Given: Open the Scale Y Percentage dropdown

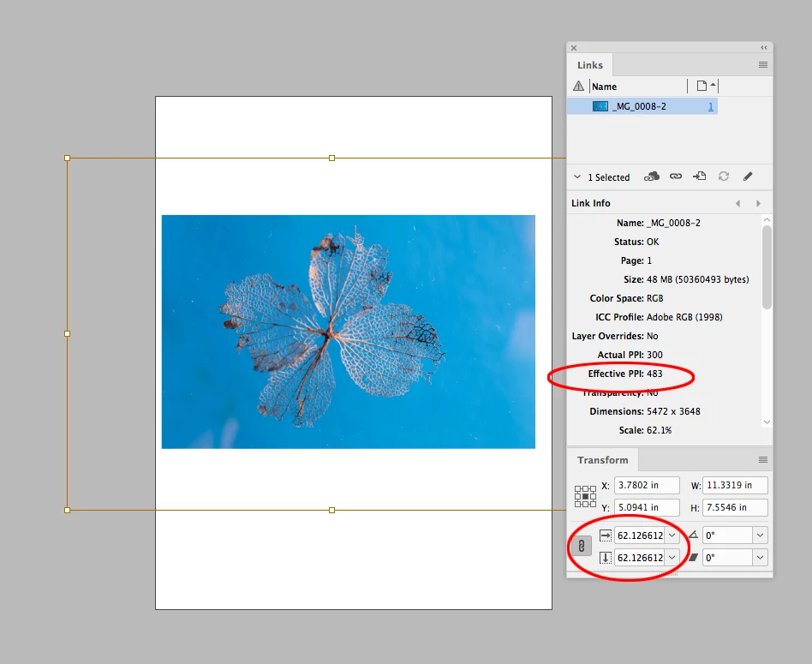Looking at the screenshot, I should 672,558.
